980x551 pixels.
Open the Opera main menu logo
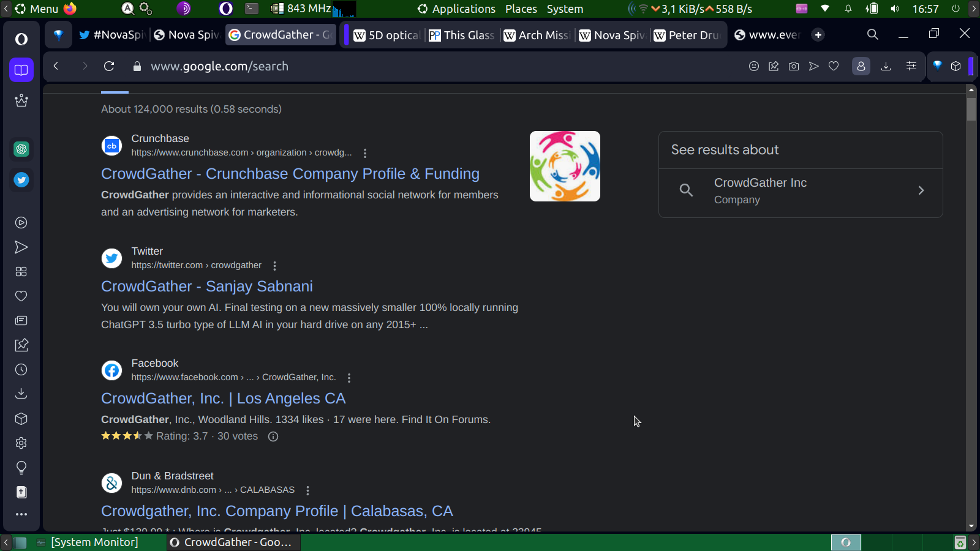click(21, 39)
